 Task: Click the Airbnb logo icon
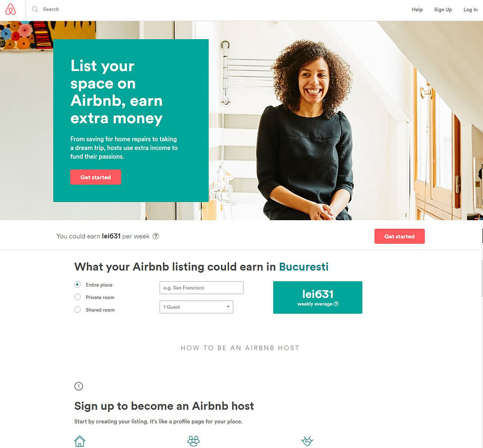tap(11, 10)
